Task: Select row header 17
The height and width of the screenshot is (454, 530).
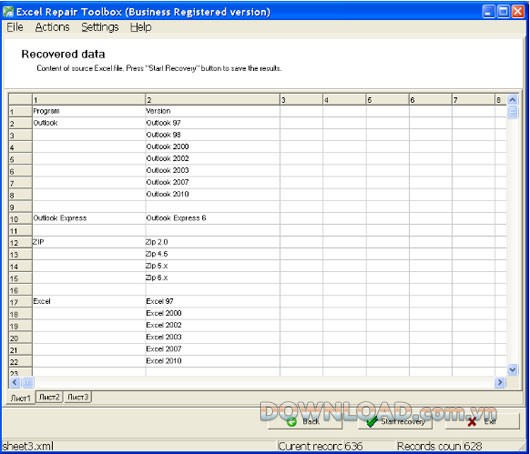Action: (20, 302)
